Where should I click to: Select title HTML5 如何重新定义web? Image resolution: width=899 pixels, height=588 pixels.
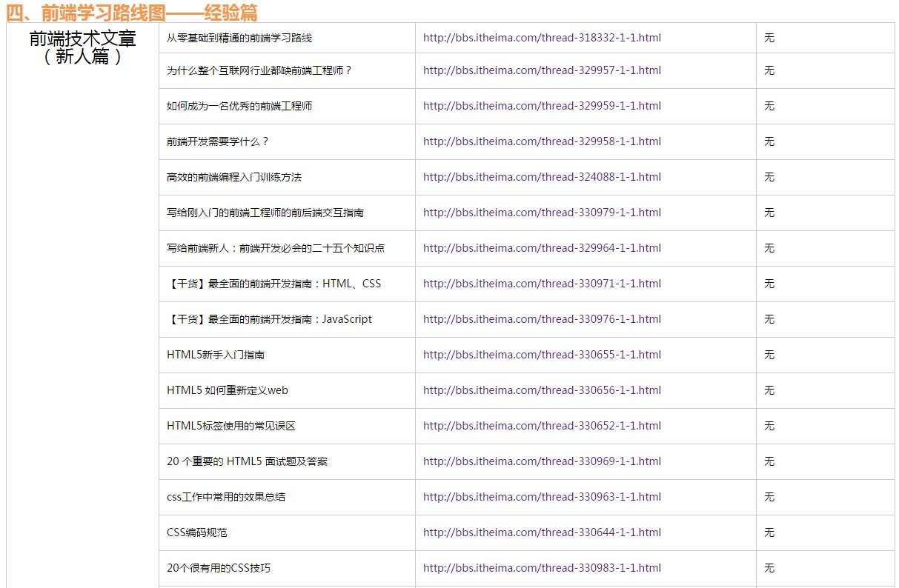(228, 390)
